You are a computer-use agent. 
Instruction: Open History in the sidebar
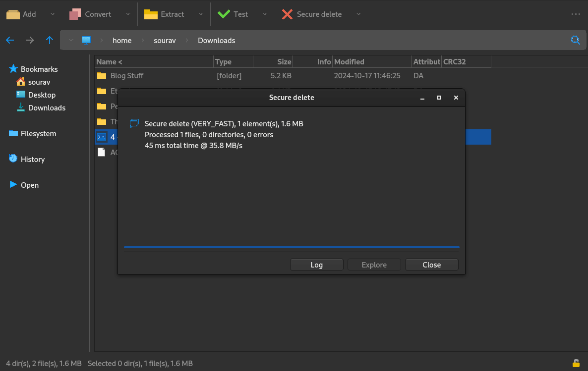33,159
